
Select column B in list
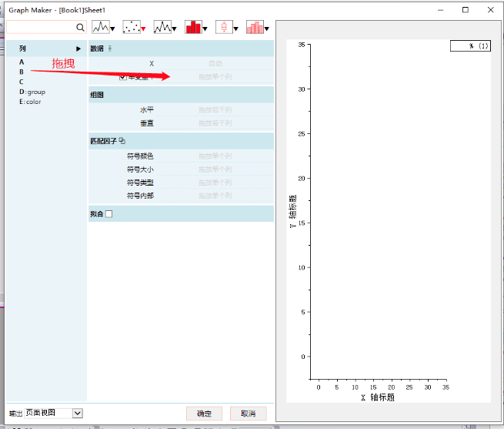tap(22, 72)
